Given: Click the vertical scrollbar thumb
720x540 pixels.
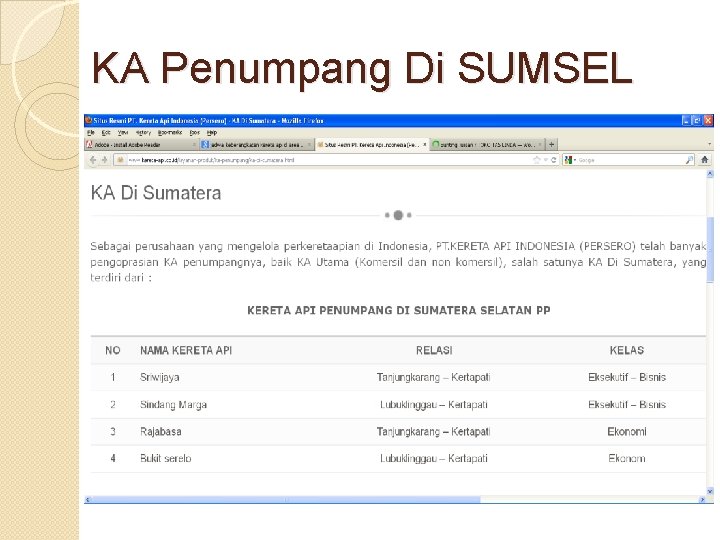Looking at the screenshot, I should pos(710,250).
